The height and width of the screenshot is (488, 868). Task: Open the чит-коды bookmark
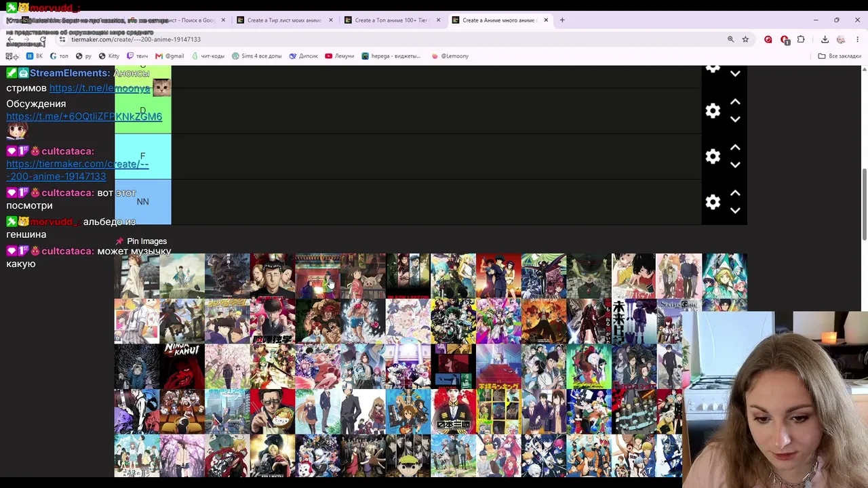click(208, 56)
